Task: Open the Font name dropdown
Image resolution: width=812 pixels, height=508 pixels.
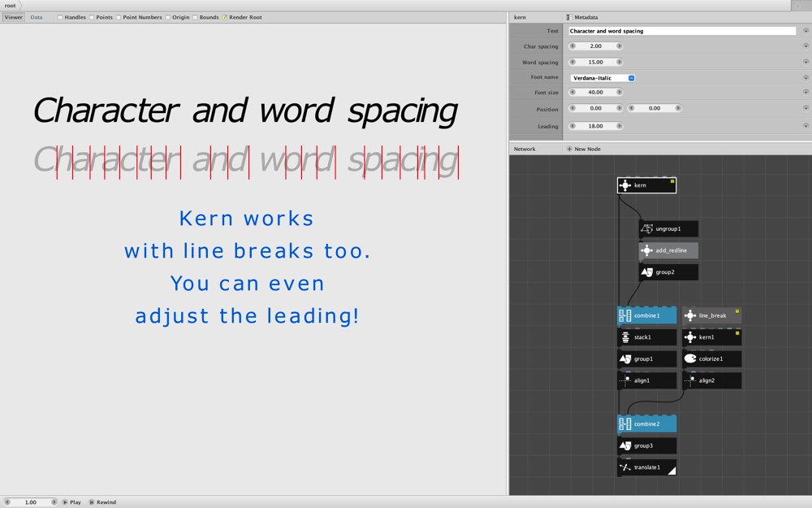Action: point(603,78)
